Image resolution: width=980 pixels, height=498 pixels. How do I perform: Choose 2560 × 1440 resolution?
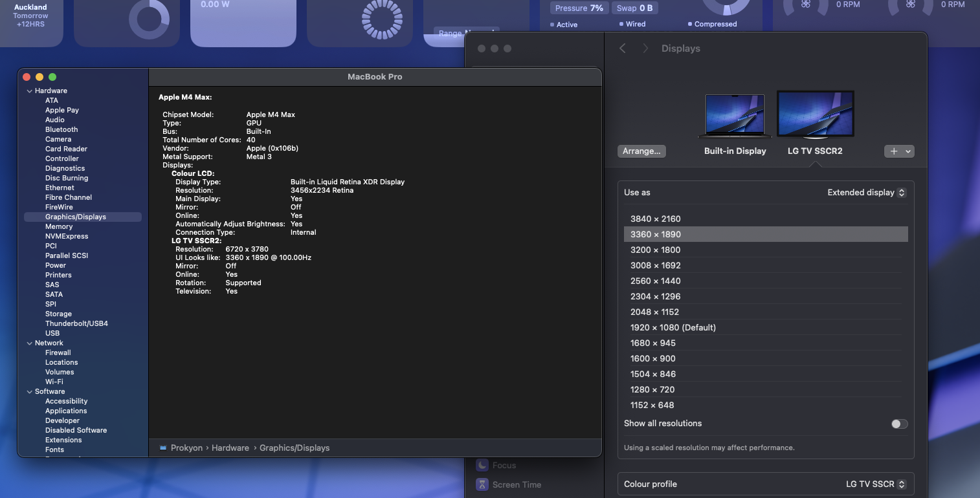pyautogui.click(x=766, y=281)
